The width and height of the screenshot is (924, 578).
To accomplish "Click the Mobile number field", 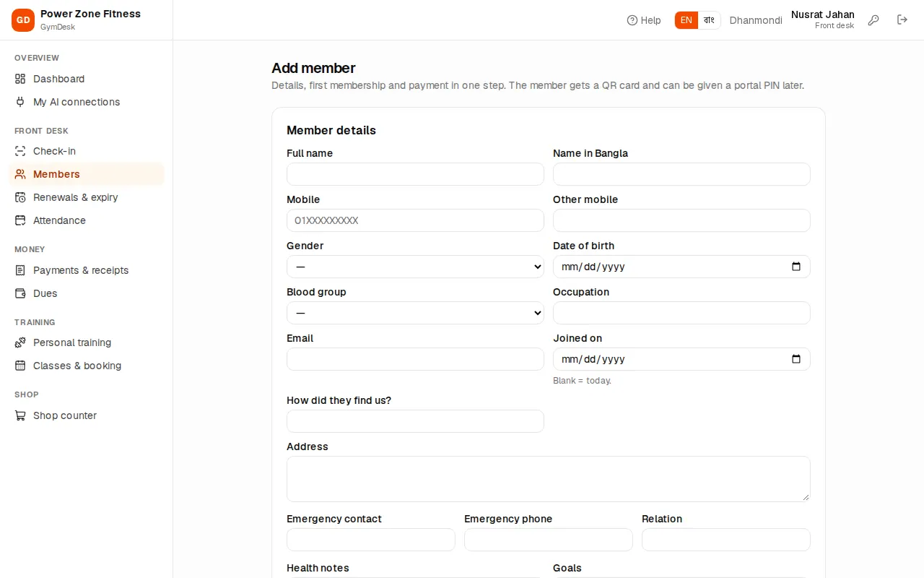I will pyautogui.click(x=415, y=220).
